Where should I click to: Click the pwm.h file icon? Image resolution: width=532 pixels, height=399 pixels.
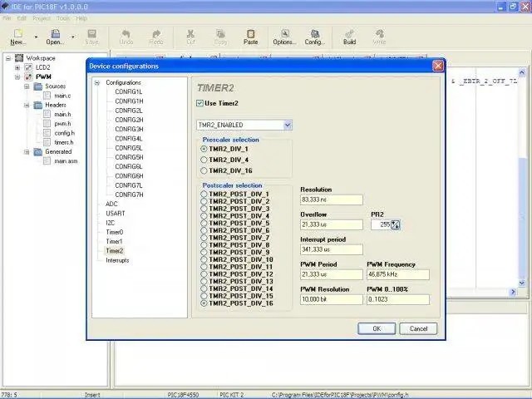47,124
